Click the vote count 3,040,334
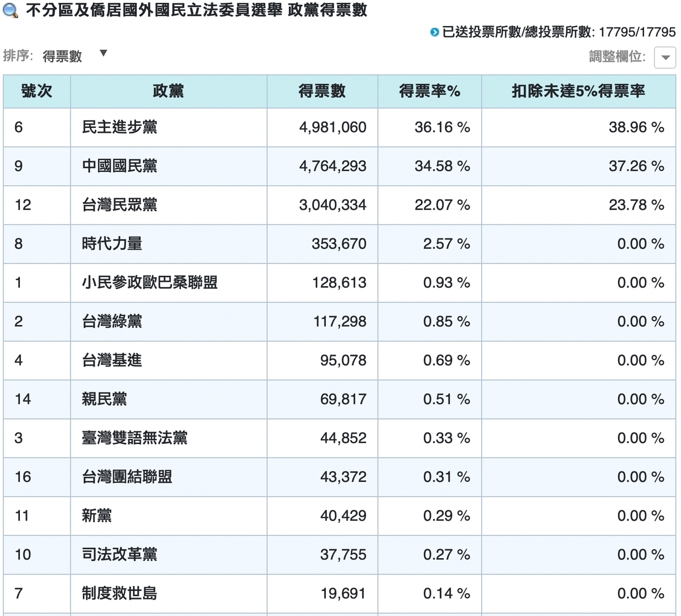This screenshot has width=681, height=616. point(333,205)
